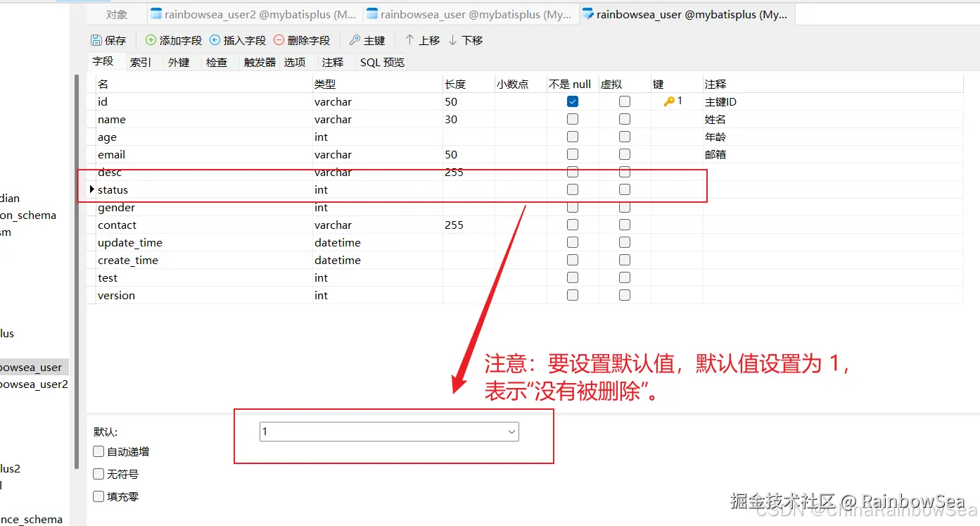
Task: Enable the 无符号 option
Action: pyautogui.click(x=98, y=474)
